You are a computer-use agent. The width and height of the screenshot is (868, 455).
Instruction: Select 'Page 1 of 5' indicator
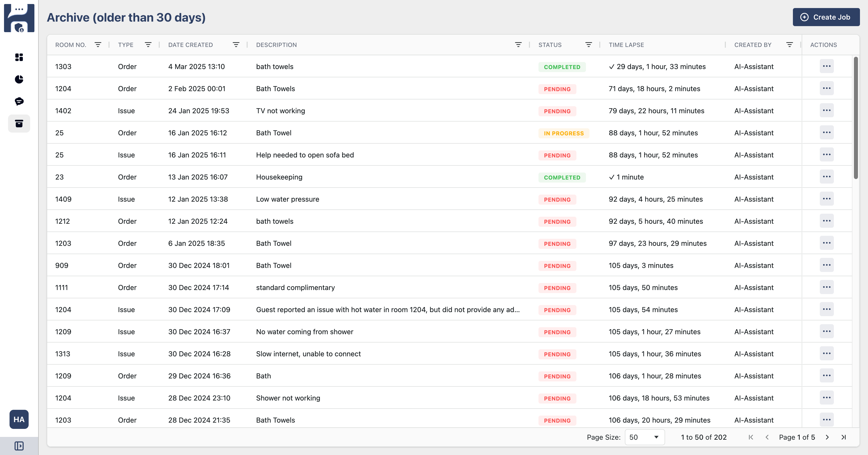797,437
